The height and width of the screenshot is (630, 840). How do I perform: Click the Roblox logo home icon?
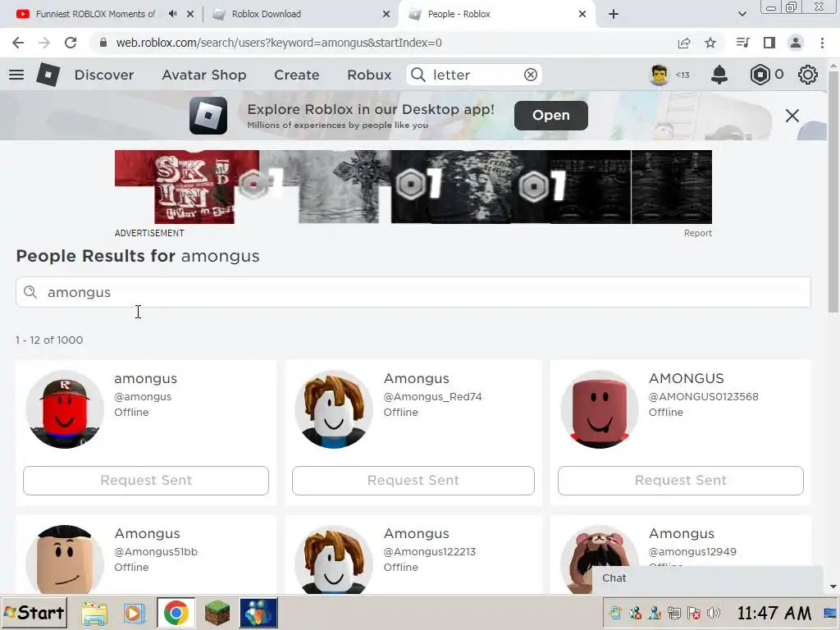click(x=48, y=75)
